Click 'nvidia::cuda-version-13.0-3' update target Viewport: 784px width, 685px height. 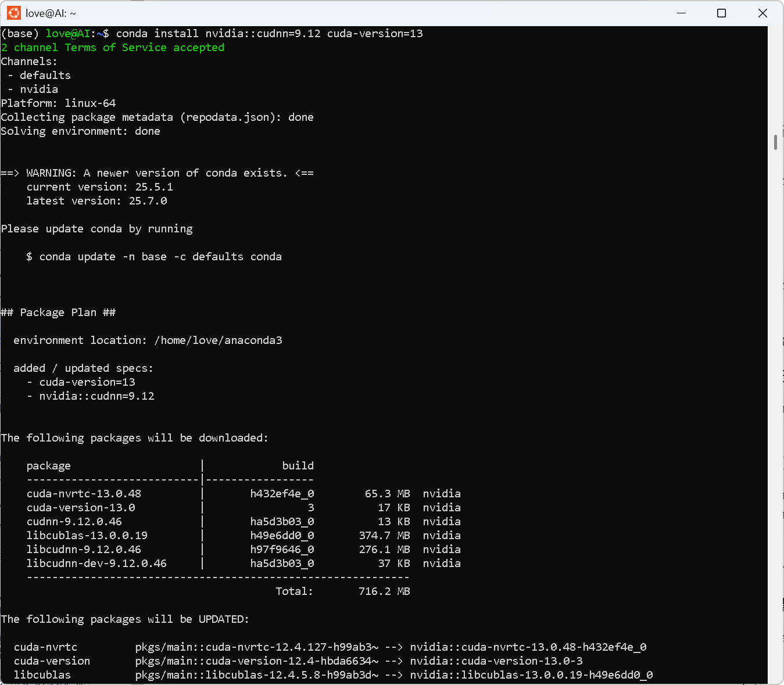(x=496, y=661)
